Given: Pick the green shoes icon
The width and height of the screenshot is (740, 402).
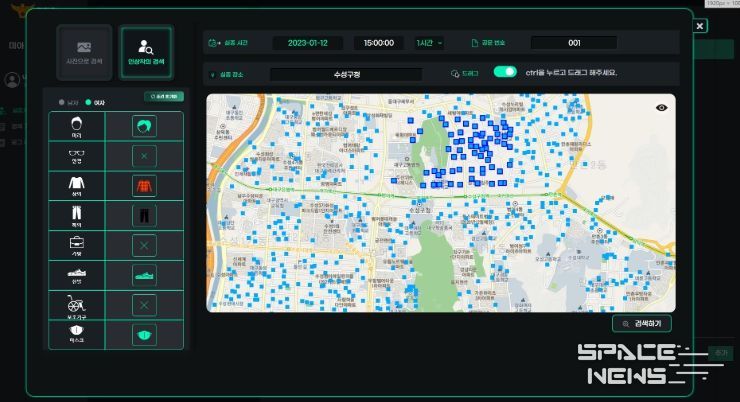Looking at the screenshot, I should click(x=146, y=275).
